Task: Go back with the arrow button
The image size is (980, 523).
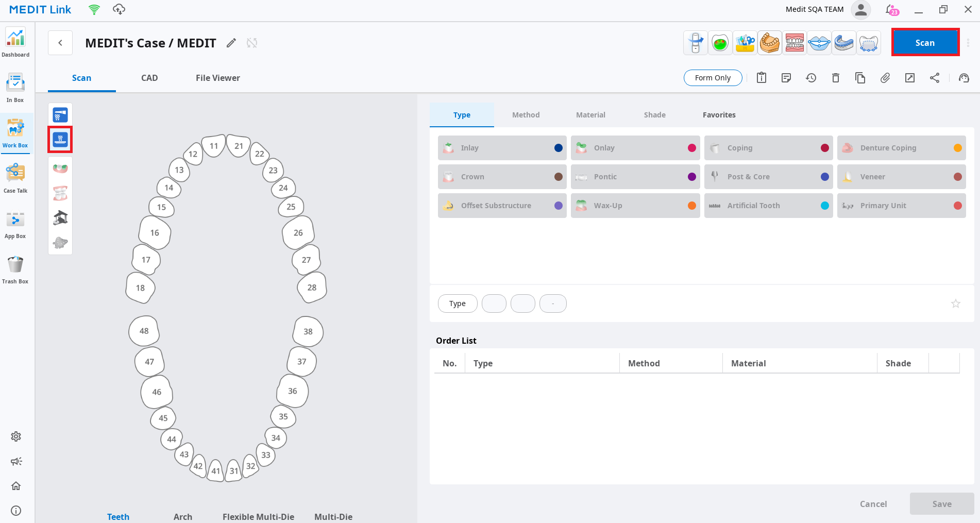Action: (60, 43)
